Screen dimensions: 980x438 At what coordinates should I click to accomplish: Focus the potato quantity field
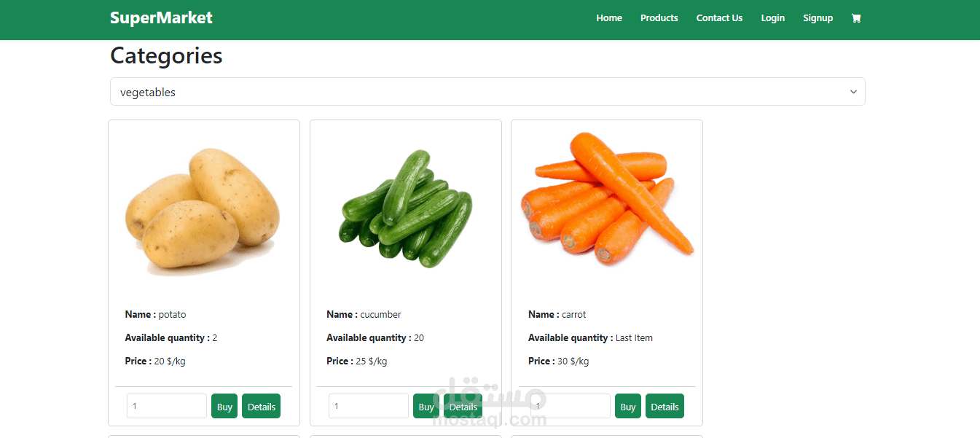coord(167,406)
